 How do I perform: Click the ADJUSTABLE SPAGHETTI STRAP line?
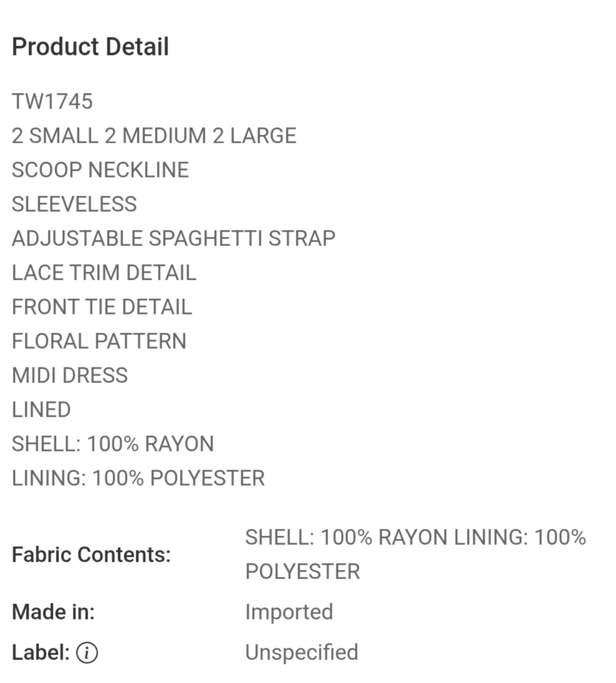click(173, 238)
